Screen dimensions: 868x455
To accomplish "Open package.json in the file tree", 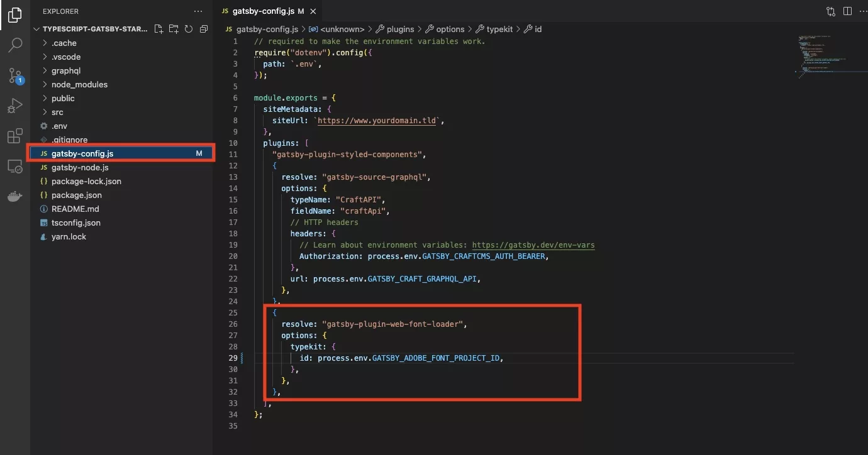I will (x=76, y=195).
